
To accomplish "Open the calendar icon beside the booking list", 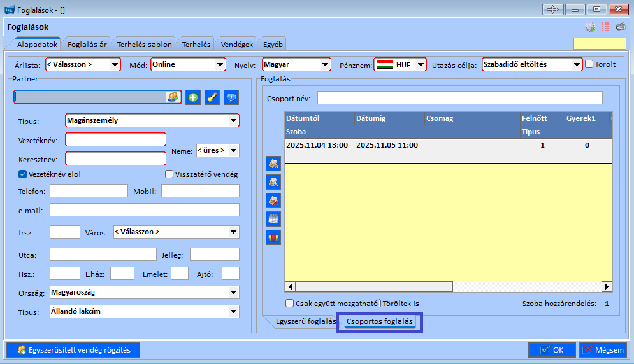I will (273, 219).
